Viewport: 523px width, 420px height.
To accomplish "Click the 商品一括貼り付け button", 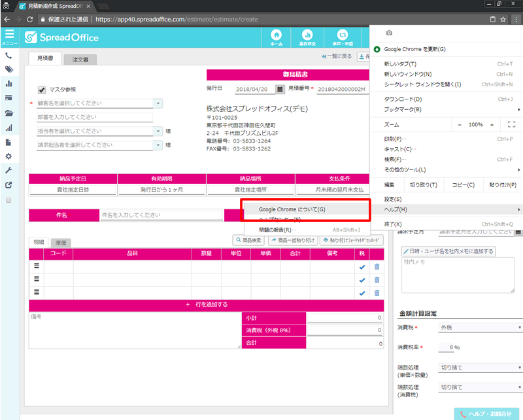I will [293, 240].
